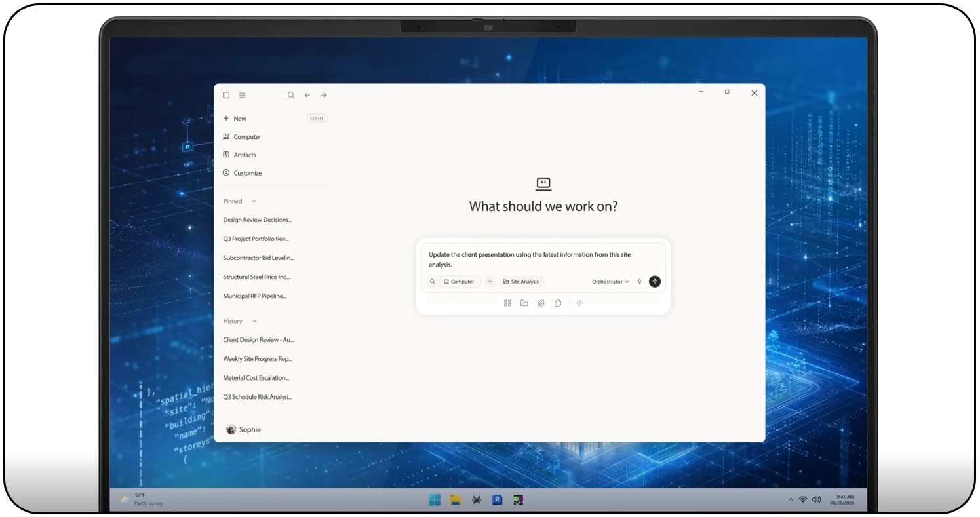980x517 pixels.
Task: Click the copy pages icon below the prompt
Action: pos(558,303)
